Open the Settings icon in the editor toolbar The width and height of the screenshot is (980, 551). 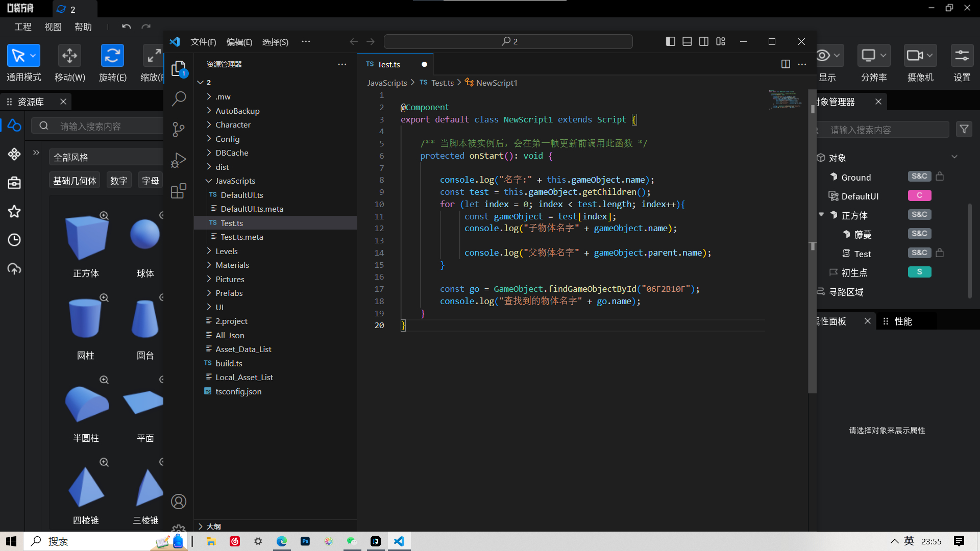tap(962, 56)
